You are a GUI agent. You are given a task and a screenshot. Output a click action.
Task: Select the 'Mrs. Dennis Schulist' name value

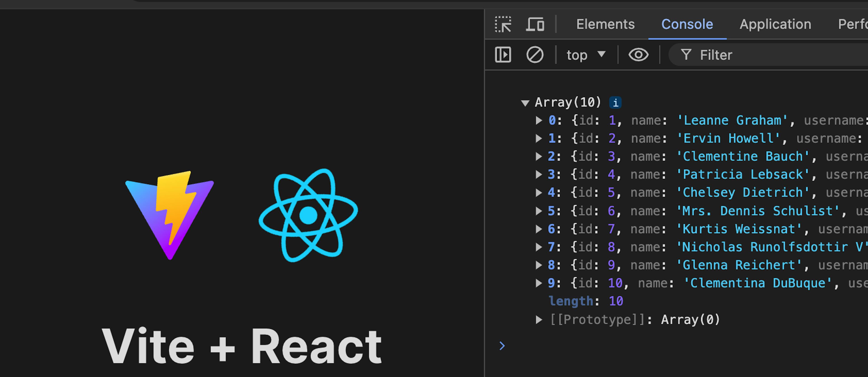pyautogui.click(x=758, y=211)
